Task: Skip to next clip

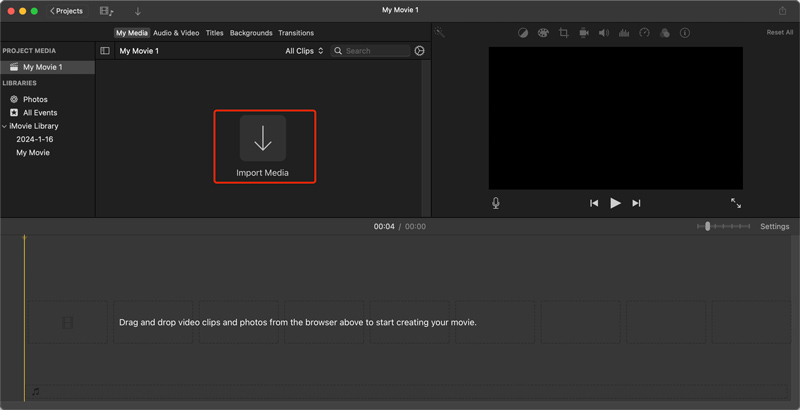Action: [636, 203]
